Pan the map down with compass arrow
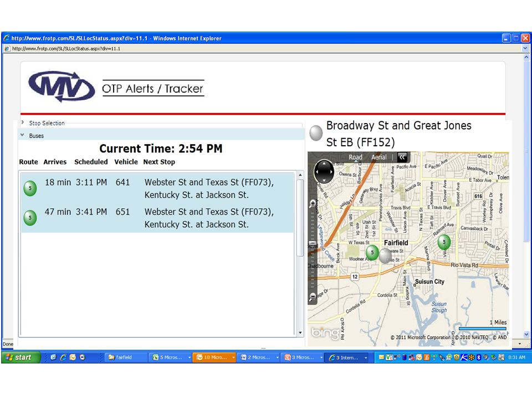 click(324, 180)
